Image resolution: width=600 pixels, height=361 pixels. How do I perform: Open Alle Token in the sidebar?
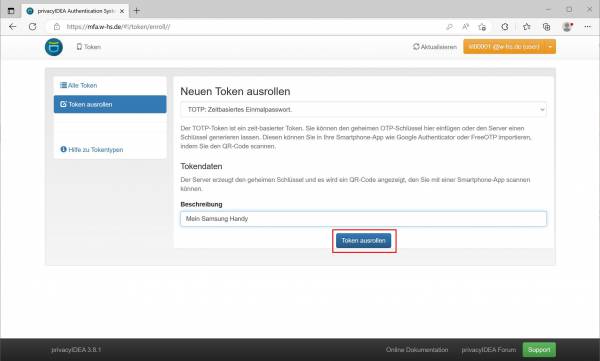78,85
